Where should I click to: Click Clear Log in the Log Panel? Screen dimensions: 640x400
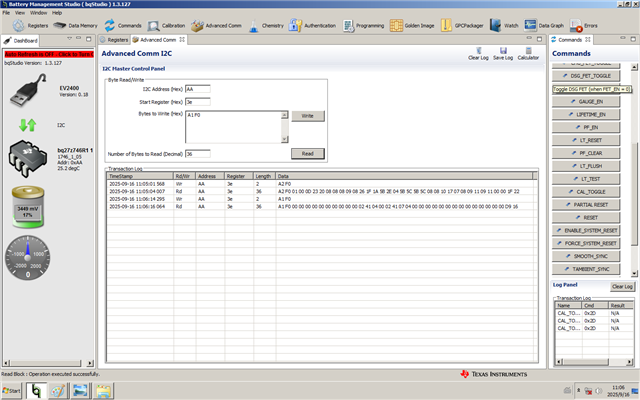pyautogui.click(x=622, y=287)
